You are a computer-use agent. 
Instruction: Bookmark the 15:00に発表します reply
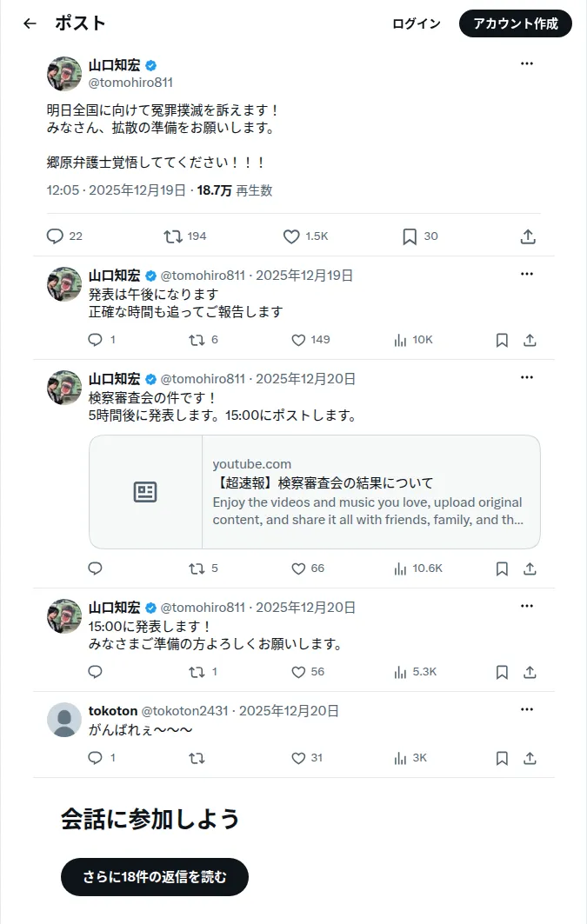[x=502, y=673]
